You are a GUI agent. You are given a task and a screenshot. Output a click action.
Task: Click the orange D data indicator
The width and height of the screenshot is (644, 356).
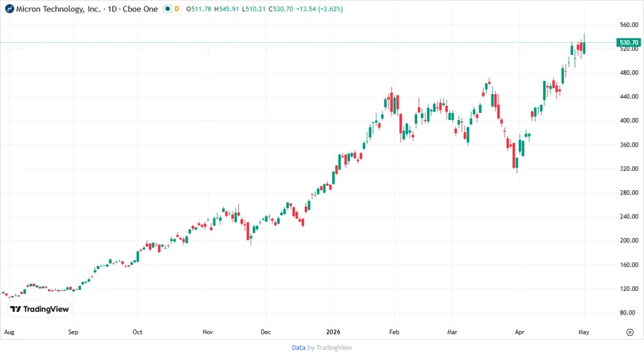pos(177,9)
